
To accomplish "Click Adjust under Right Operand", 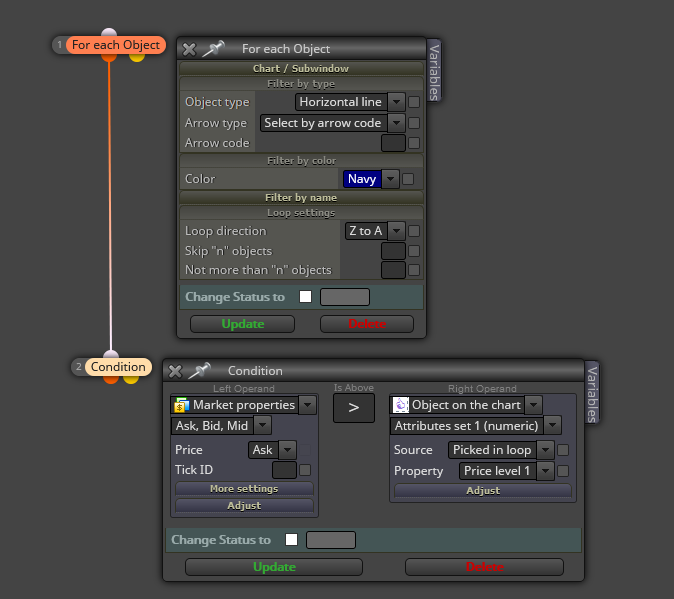I will pyautogui.click(x=483, y=490).
